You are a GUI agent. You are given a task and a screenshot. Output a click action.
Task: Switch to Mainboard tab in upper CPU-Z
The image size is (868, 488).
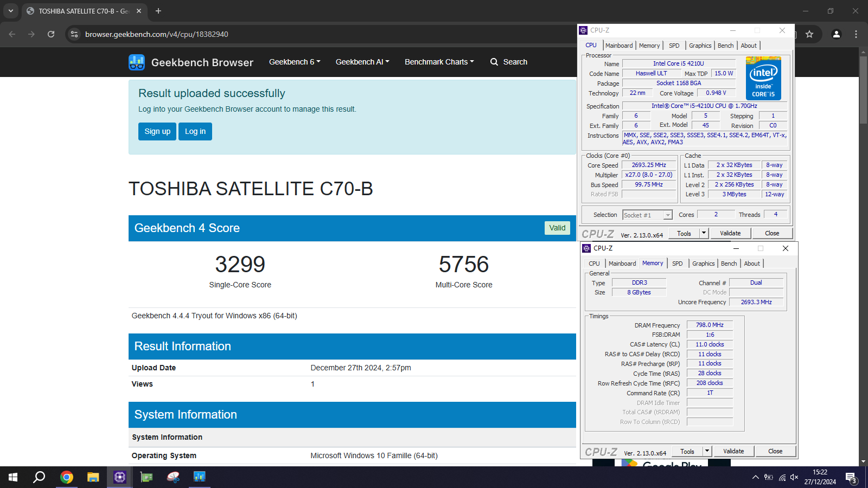coord(619,46)
